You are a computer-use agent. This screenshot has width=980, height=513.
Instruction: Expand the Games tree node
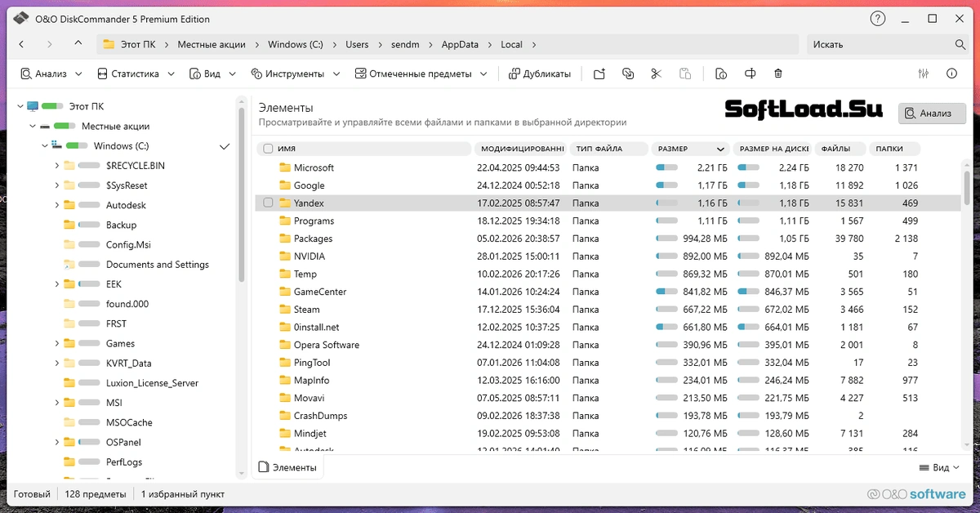57,344
